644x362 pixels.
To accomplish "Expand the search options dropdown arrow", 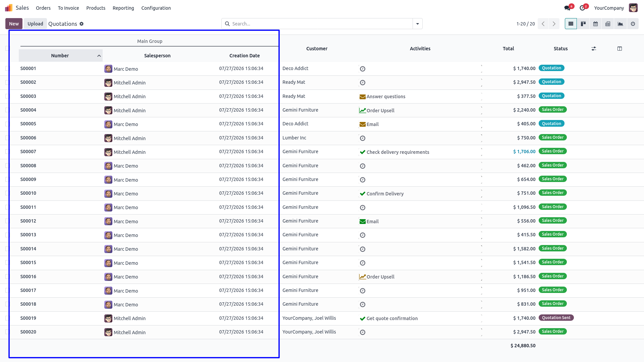I will (418, 24).
